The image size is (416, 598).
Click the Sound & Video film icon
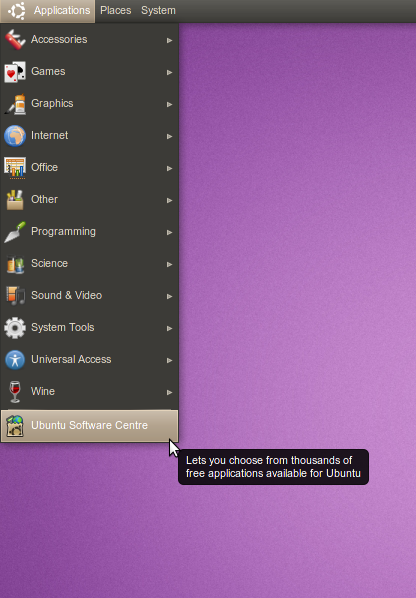click(x=15, y=296)
